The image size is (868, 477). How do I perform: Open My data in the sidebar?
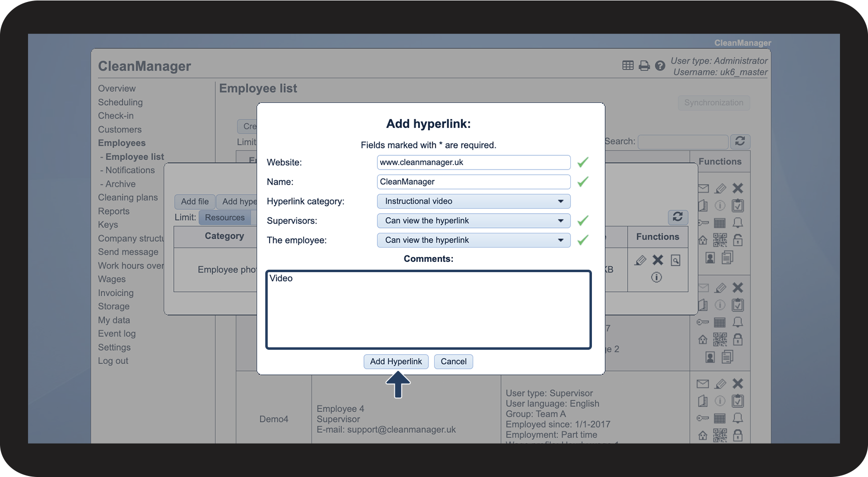coord(114,320)
